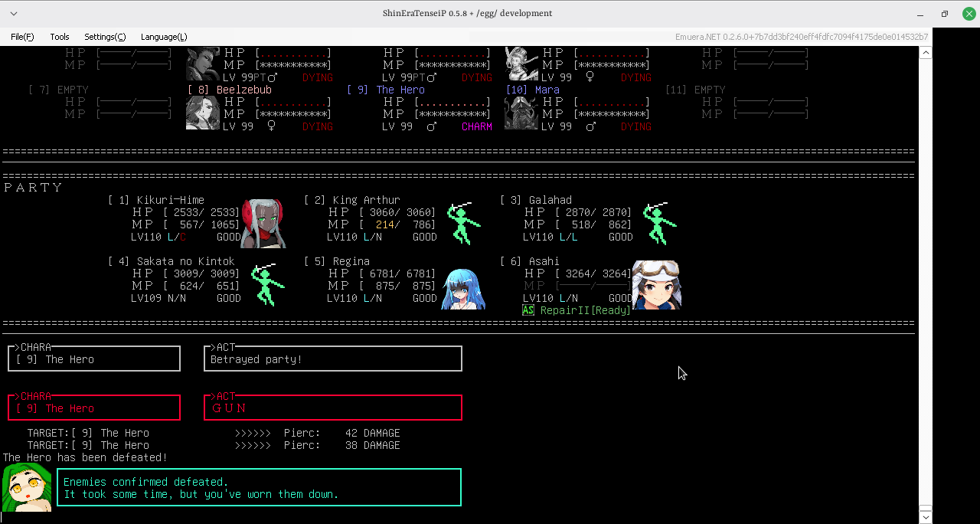The image size is (980, 524).
Task: Click Regina's HP value 6781/6781
Action: point(401,273)
